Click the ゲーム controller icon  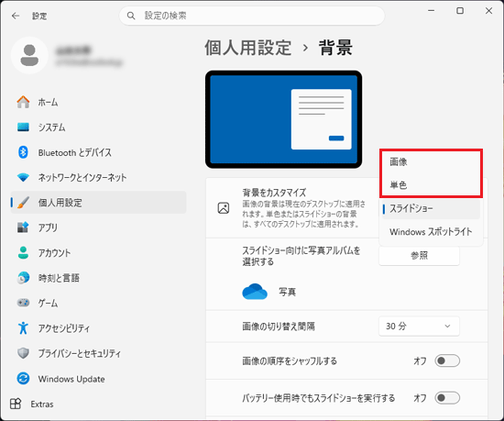click(23, 303)
